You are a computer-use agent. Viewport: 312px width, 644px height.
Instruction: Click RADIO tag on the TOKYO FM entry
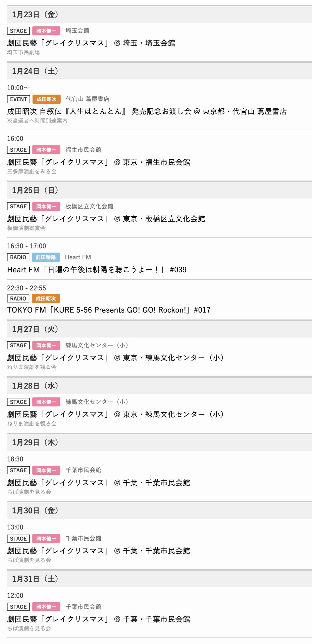[x=18, y=299]
